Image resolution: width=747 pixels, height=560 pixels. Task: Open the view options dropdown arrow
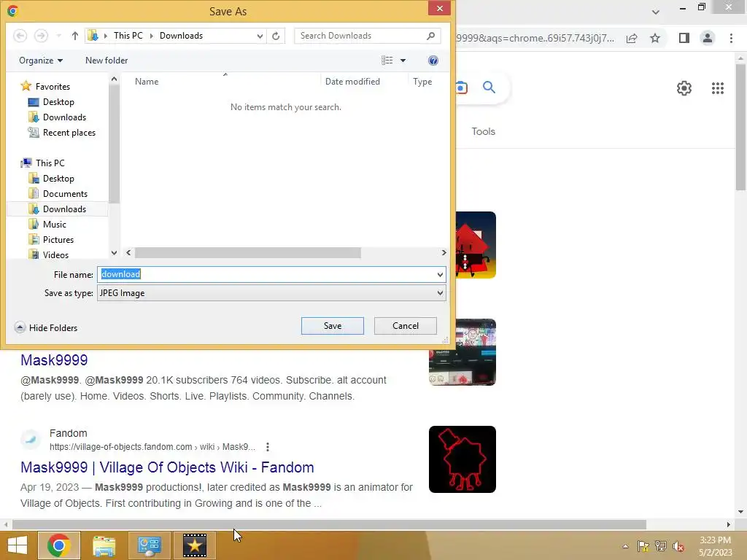click(x=403, y=61)
